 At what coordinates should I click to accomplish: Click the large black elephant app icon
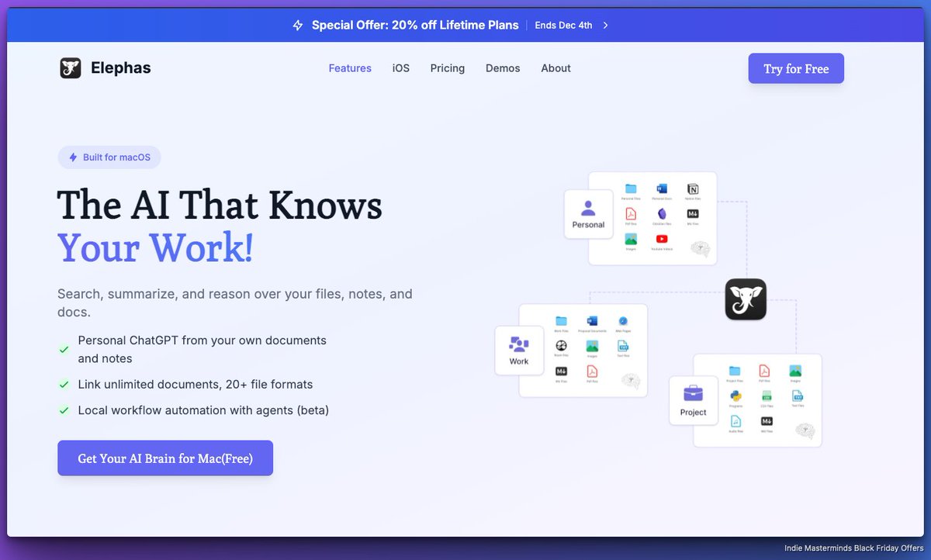click(x=746, y=299)
